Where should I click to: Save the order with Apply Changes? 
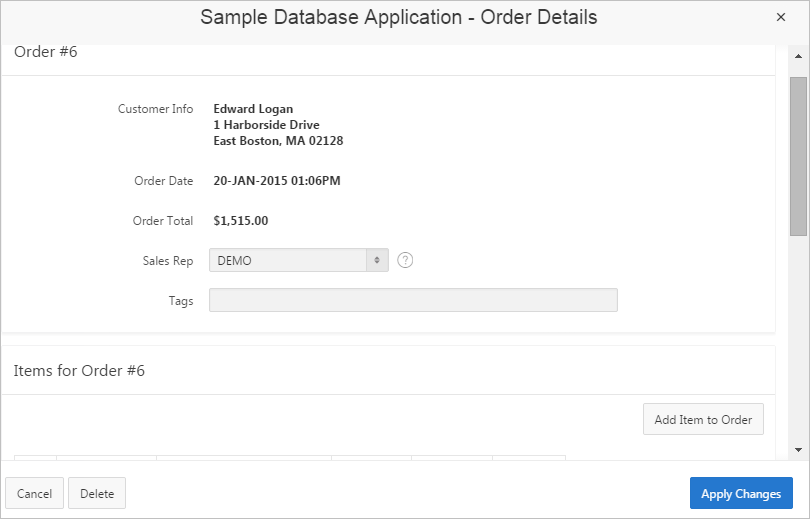point(741,494)
